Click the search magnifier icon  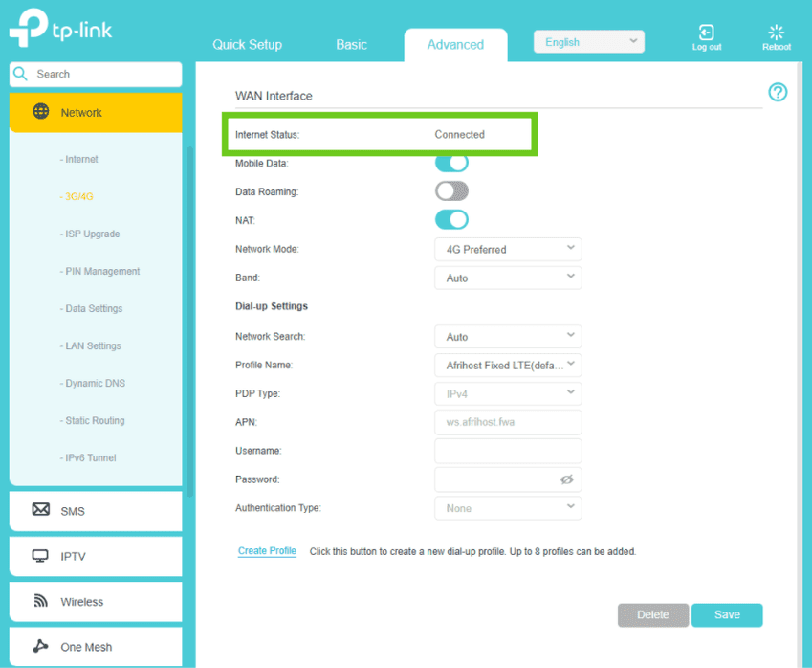[x=21, y=74]
